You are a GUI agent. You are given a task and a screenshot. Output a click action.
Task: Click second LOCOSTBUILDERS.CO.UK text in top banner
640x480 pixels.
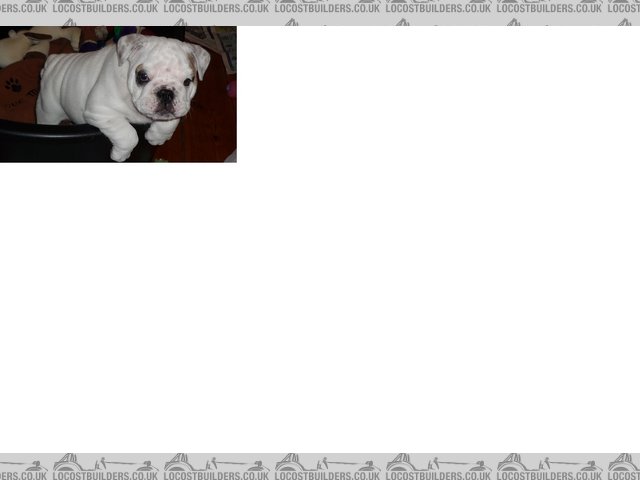pyautogui.click(x=216, y=8)
